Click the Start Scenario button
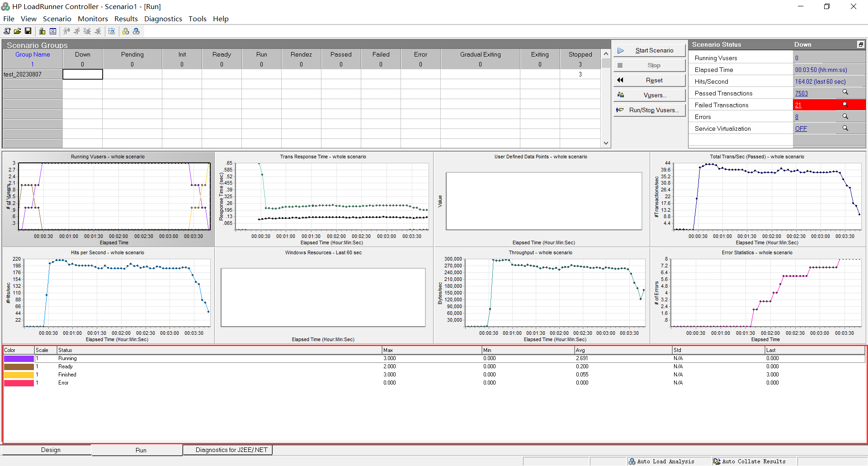Image resolution: width=868 pixels, height=466 pixels. (x=649, y=50)
